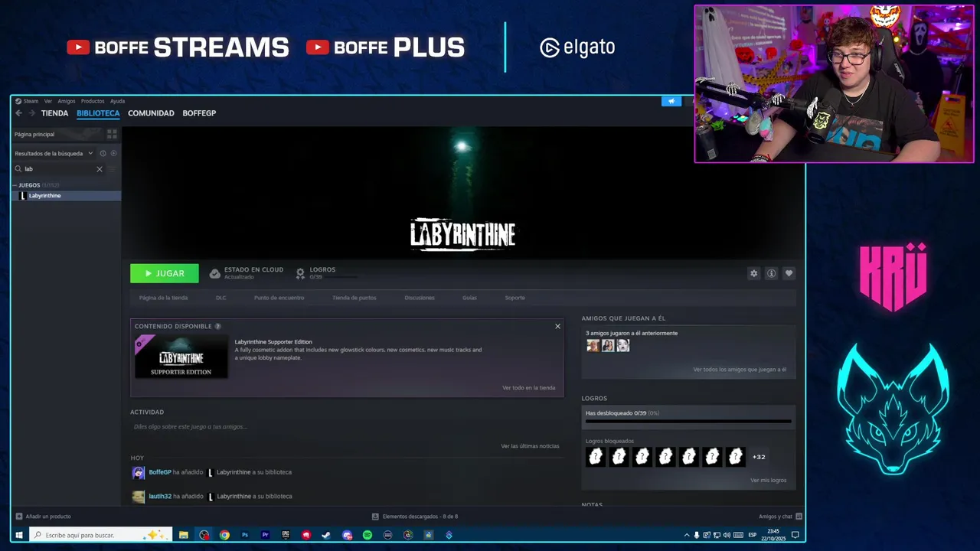Go forward with Steam's right arrow
This screenshot has width=980, height=551.
pos(31,113)
